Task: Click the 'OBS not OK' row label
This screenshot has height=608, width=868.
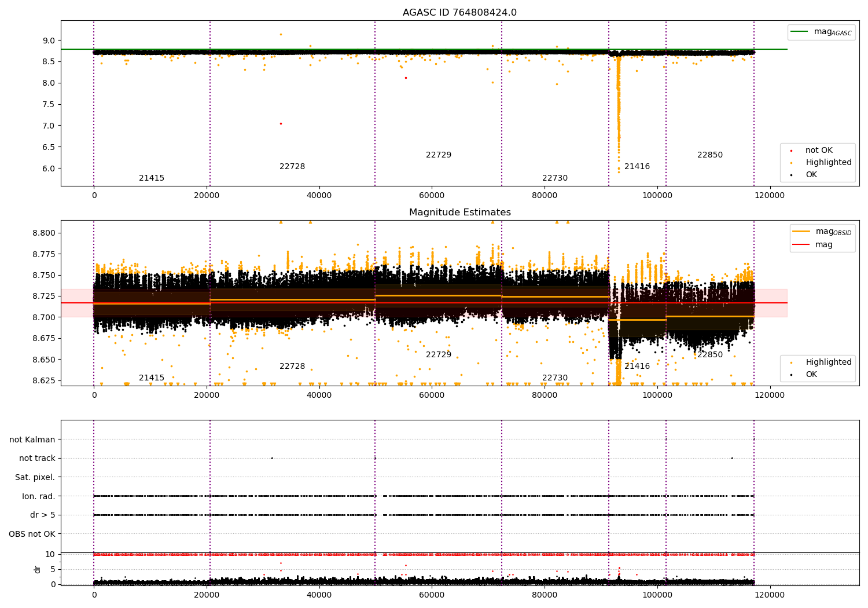Action: point(32,534)
